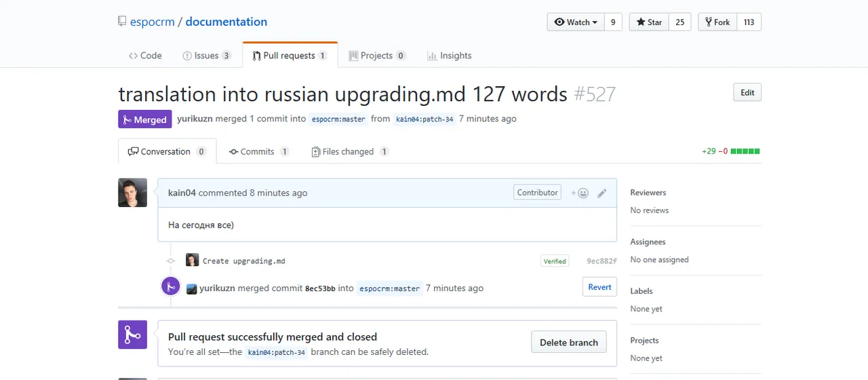Image resolution: width=868 pixels, height=380 pixels.
Task: Open merged commit 8ec53bb
Action: (320, 288)
